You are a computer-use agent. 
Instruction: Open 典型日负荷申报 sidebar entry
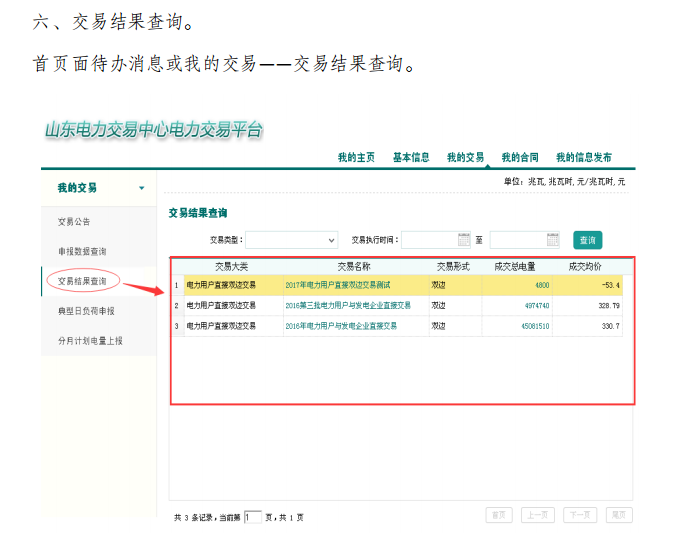[86, 311]
